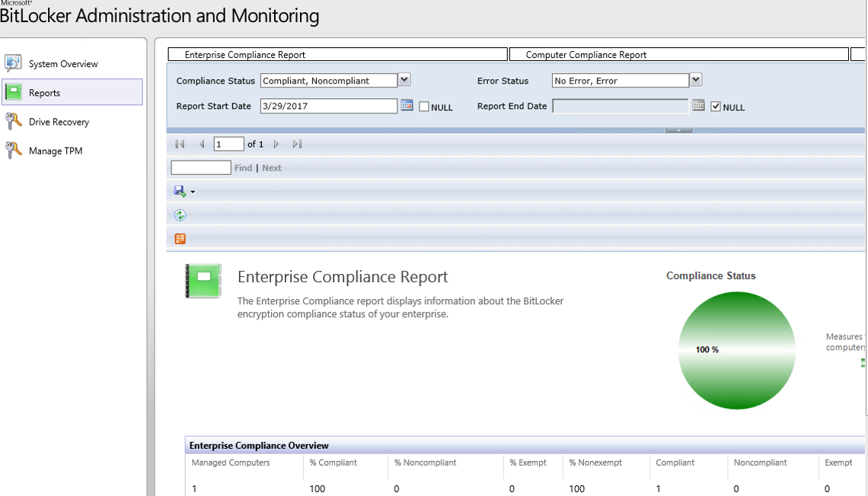The image size is (868, 496).
Task: Click the export save disk icon
Action: point(180,191)
